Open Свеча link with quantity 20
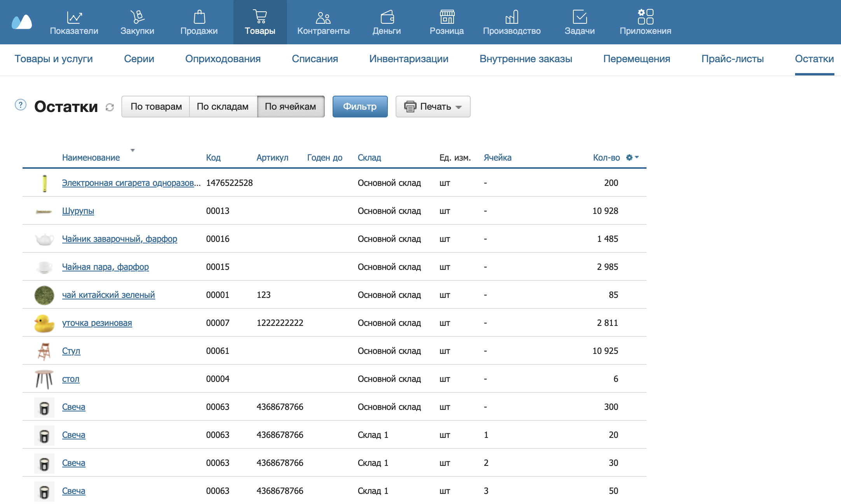The height and width of the screenshot is (504, 841). [x=74, y=435]
